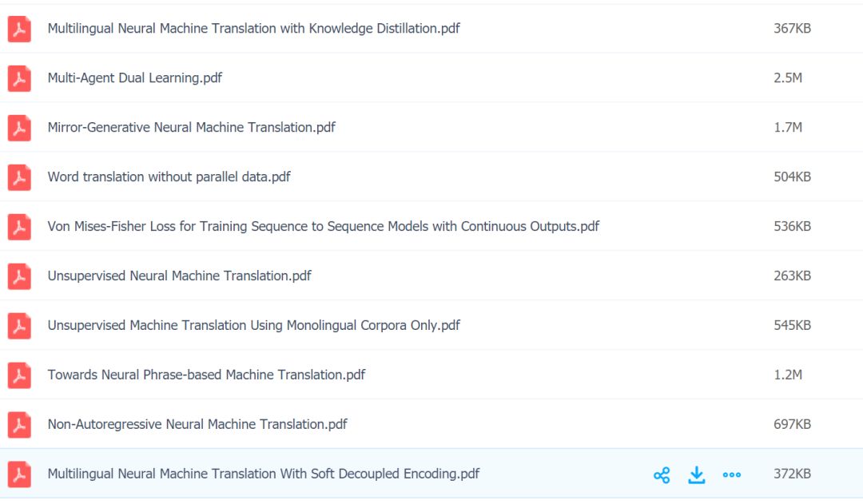The height and width of the screenshot is (504, 863).
Task: Click PDF icon for Non-Autoregressive translation file
Action: point(19,425)
